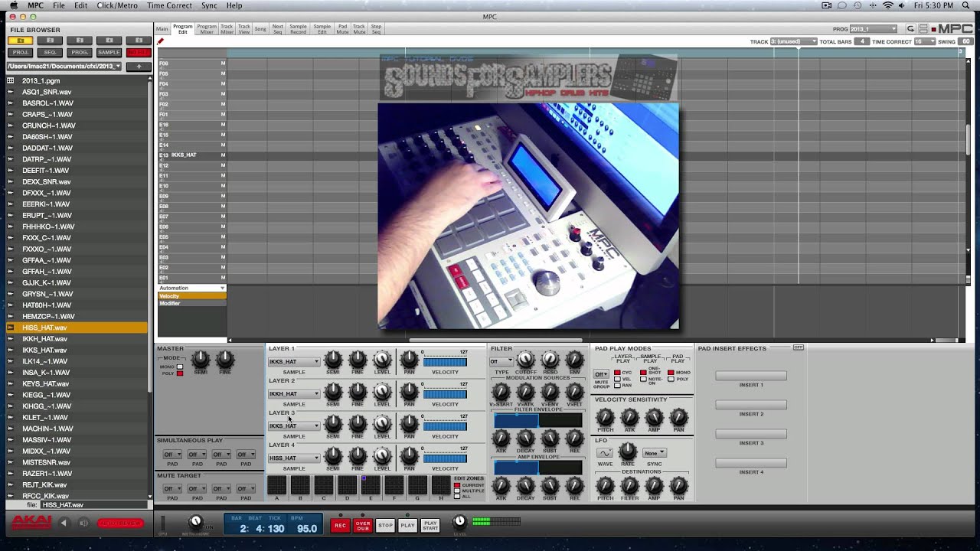Expand the LFO Sync dropdown

click(x=654, y=453)
